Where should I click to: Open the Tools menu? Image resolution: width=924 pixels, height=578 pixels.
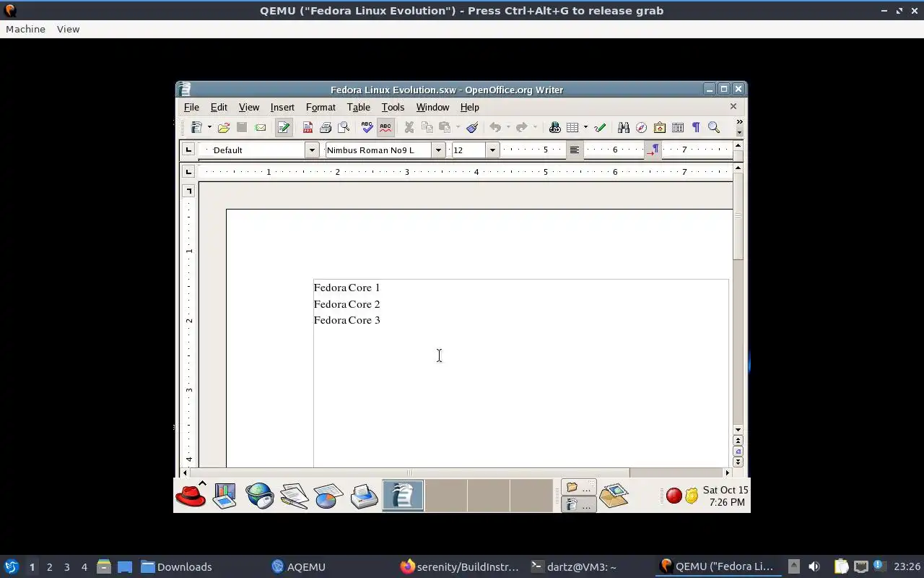click(x=393, y=107)
